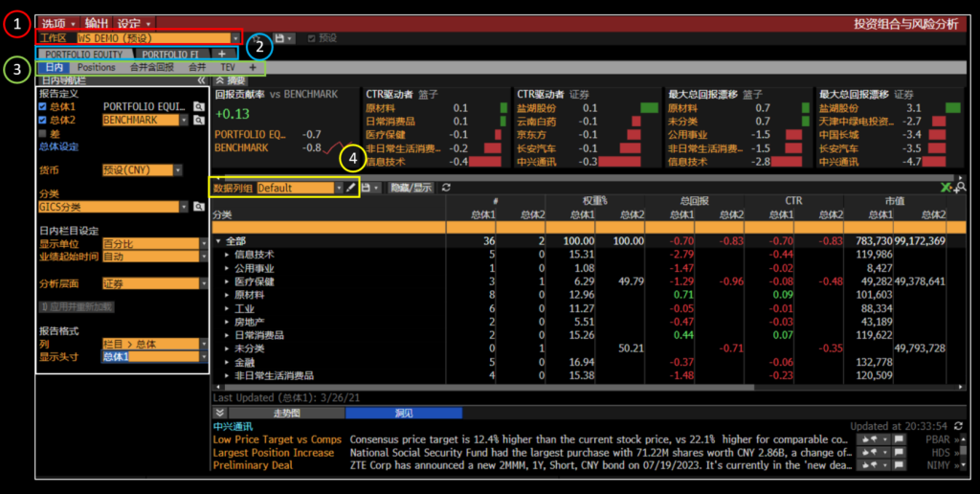Switch to PORTFOLIO EQUITY tab

click(85, 55)
